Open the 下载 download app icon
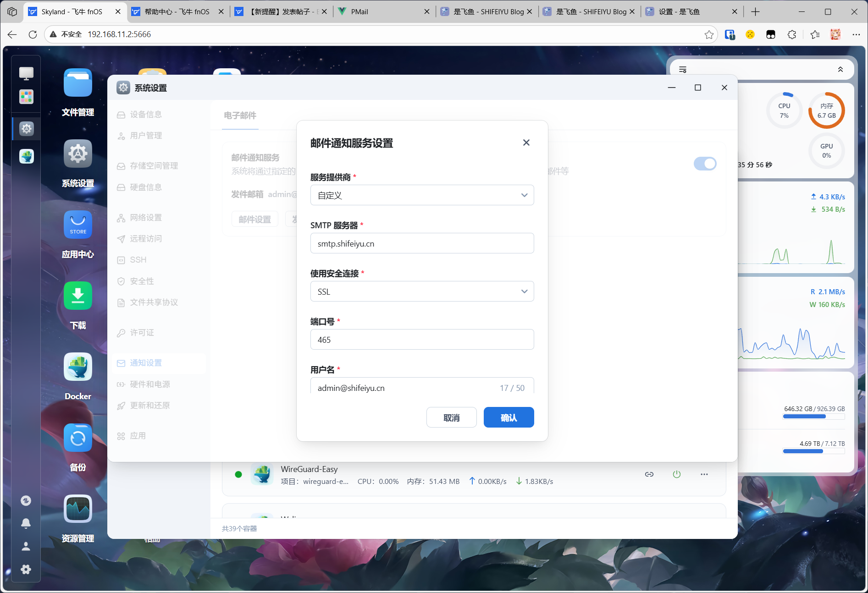Image resolution: width=868 pixels, height=593 pixels. tap(78, 296)
